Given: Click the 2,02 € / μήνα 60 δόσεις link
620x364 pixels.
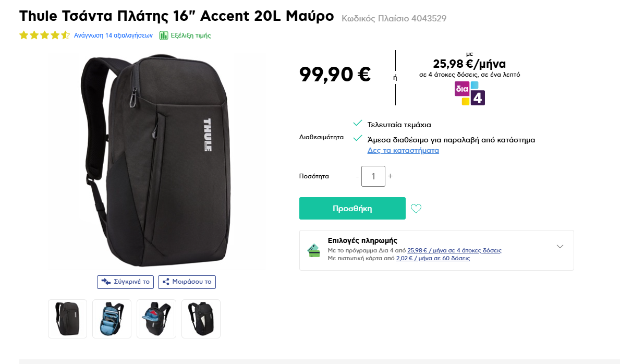Looking at the screenshot, I should (433, 258).
